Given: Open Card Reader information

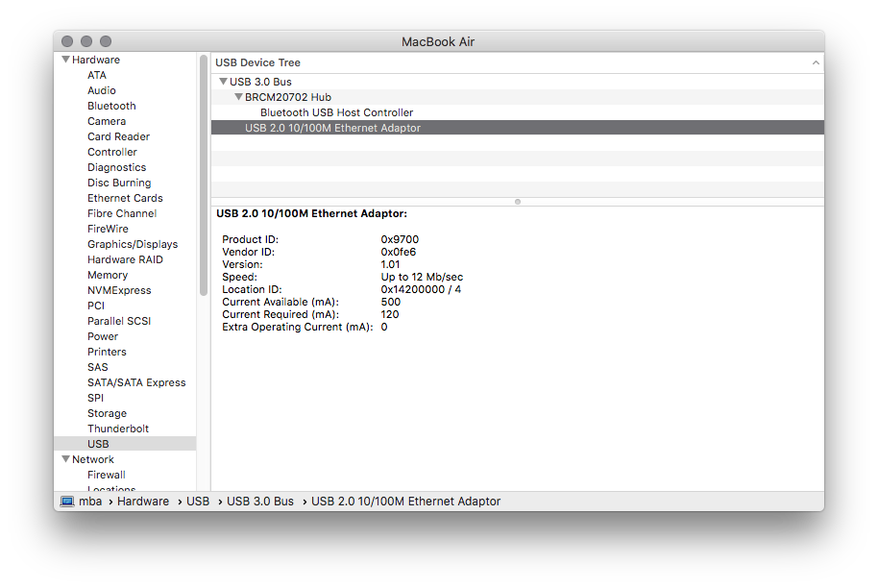Looking at the screenshot, I should 118,136.
